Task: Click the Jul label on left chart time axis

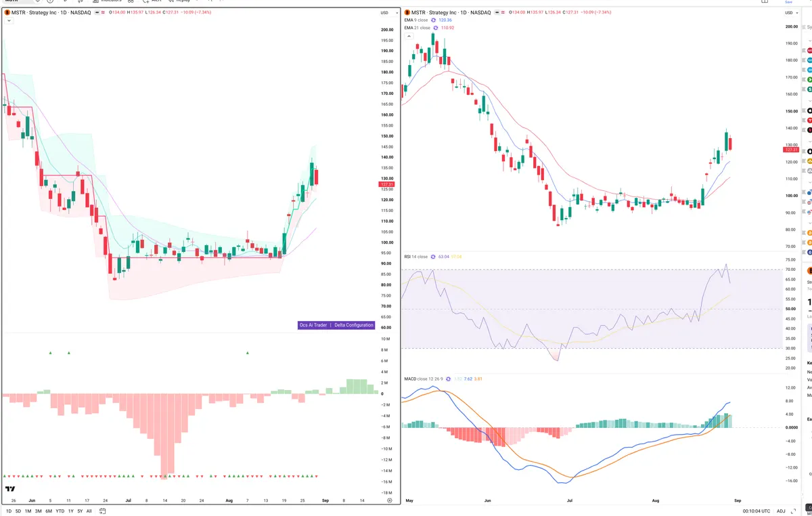Action: tap(128, 500)
